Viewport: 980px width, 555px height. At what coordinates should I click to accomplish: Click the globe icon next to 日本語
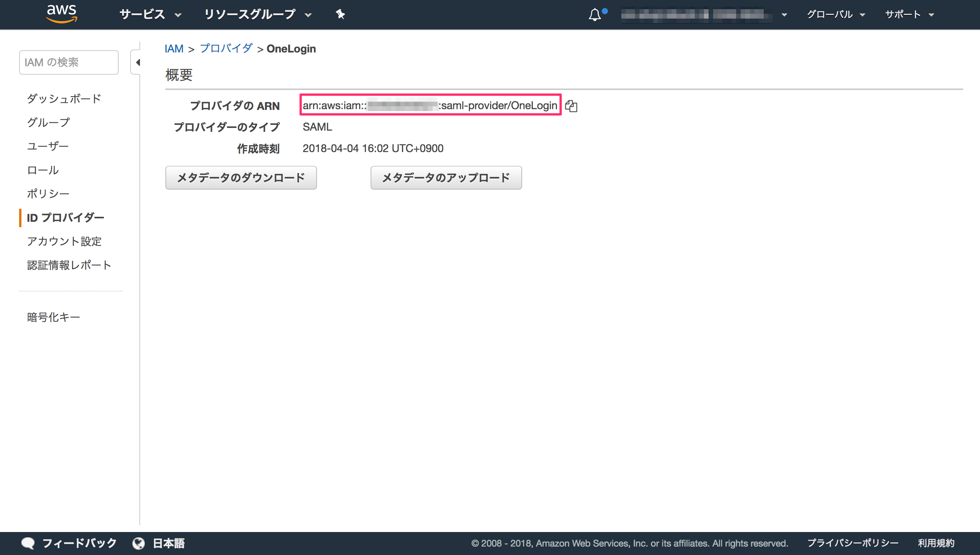139,542
